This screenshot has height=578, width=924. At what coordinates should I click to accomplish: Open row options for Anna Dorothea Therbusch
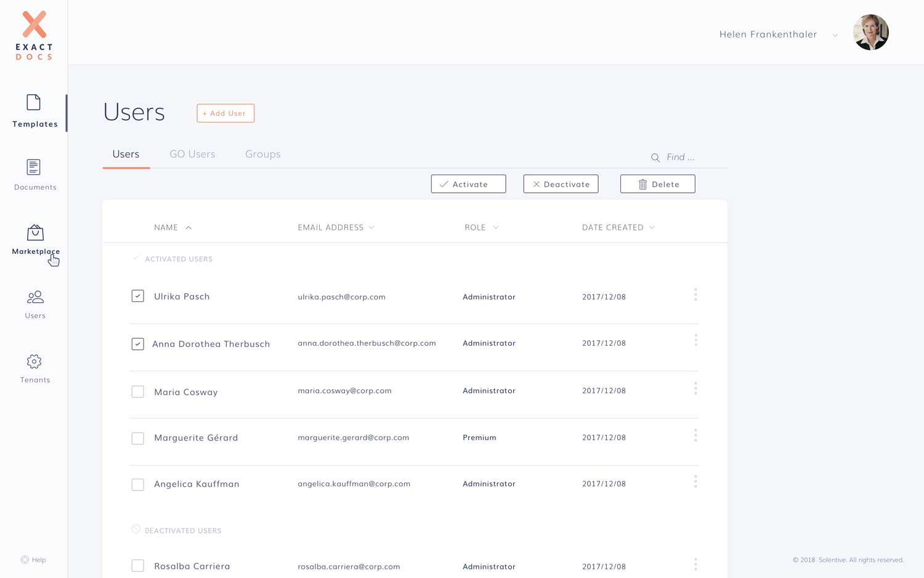click(x=695, y=340)
